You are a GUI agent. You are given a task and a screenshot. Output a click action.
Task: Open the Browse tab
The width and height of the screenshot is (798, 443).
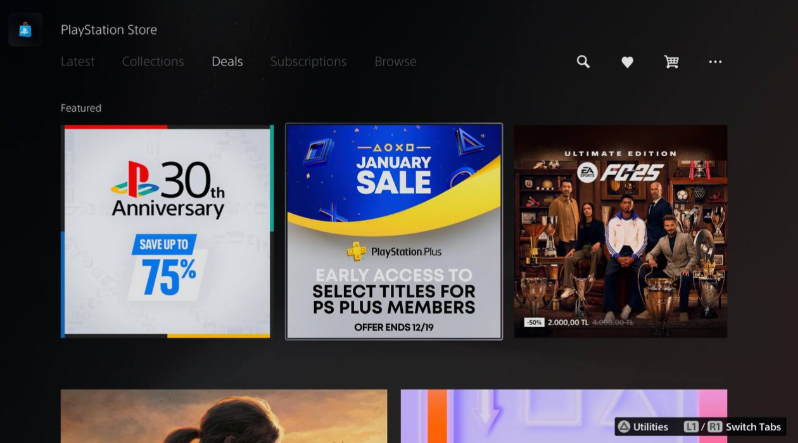tap(395, 62)
